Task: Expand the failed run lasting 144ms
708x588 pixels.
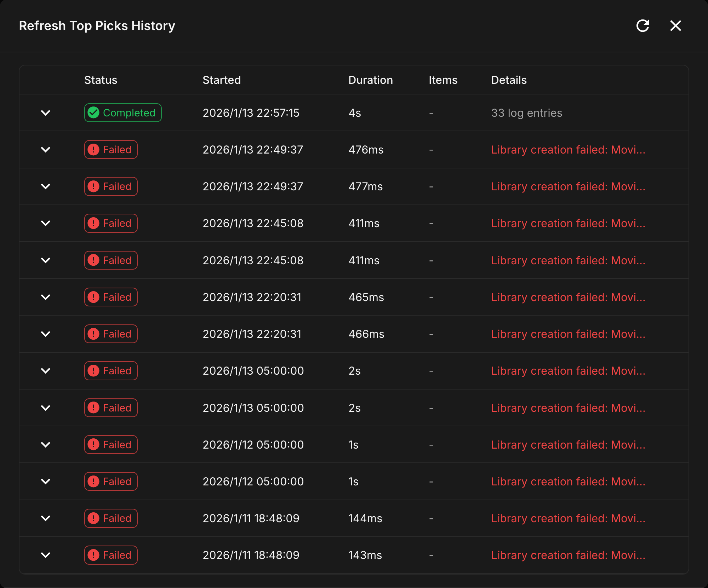Action: 46,518
